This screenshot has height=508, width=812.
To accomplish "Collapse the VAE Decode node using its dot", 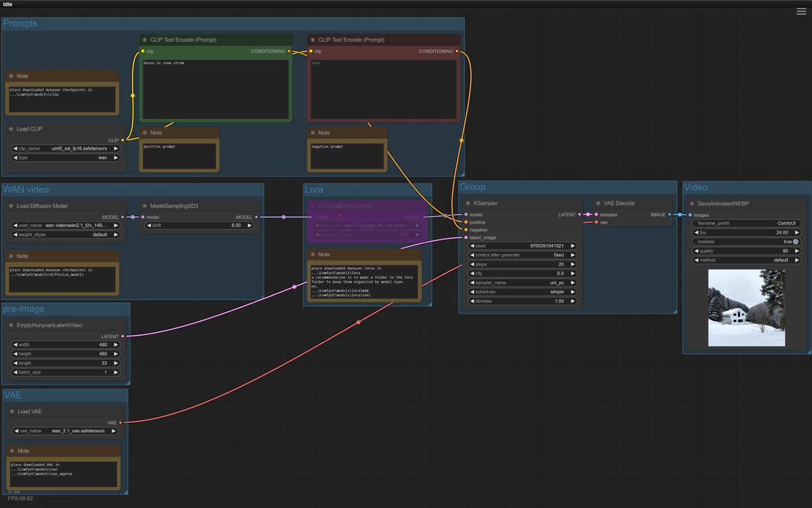I will click(598, 203).
